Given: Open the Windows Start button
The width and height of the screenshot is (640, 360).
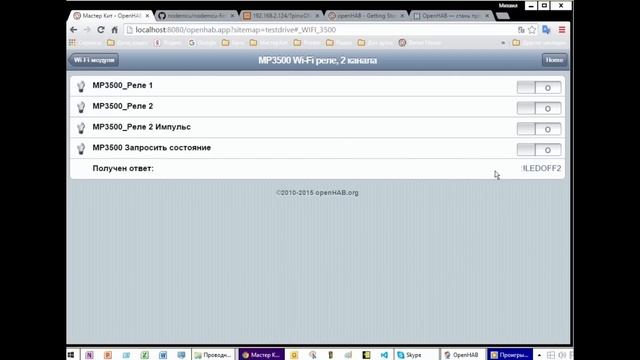Looking at the screenshot, I should click(x=71, y=355).
